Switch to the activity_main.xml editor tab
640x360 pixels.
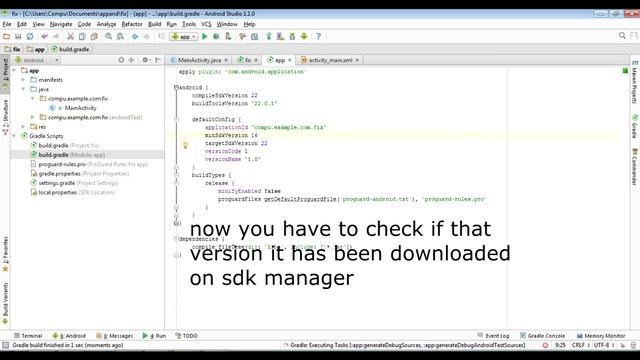tap(330, 60)
